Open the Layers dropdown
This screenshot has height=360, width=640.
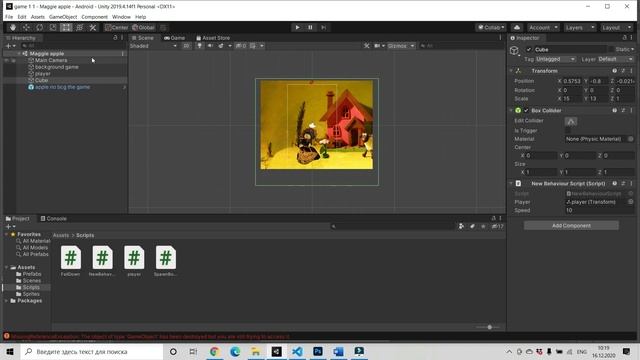(580, 27)
